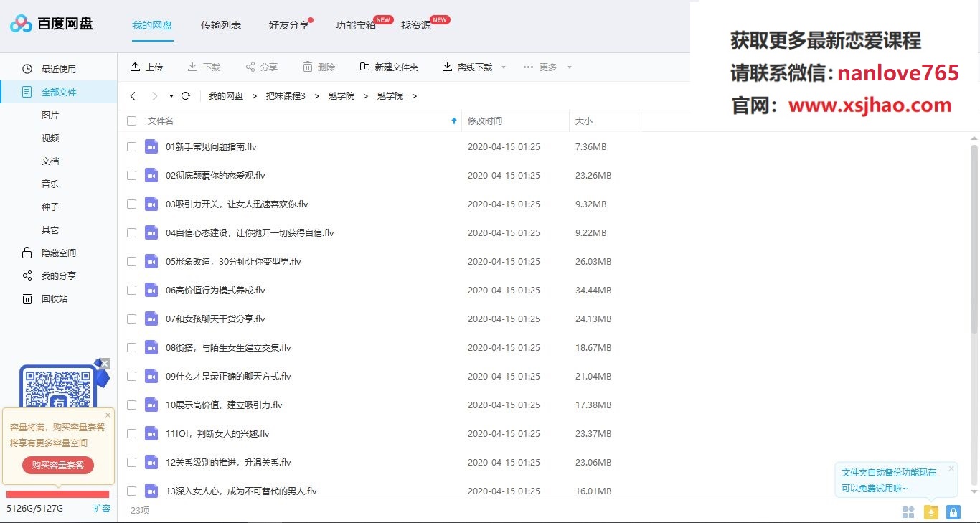Viewport: 980px width, 523px height.
Task: Click the trash icon for 回收站
Action: 27,298
